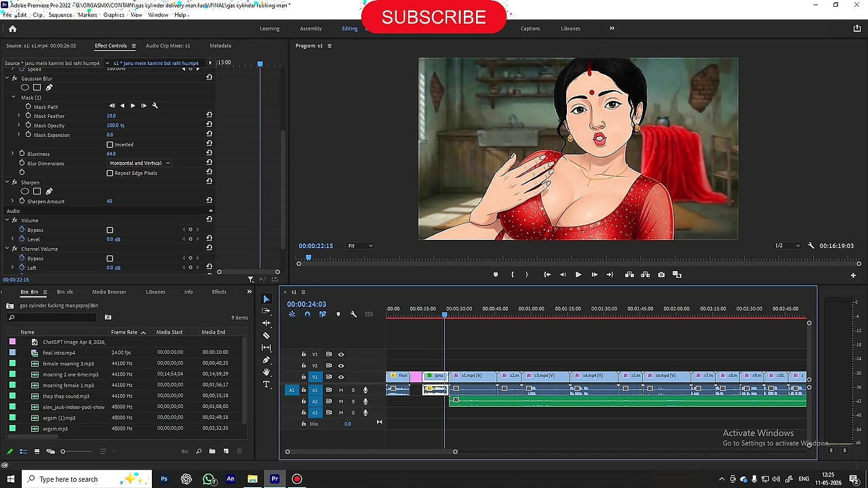Tick the Channel Volume Bypass checkbox
The width and height of the screenshot is (868, 488).
point(110,258)
